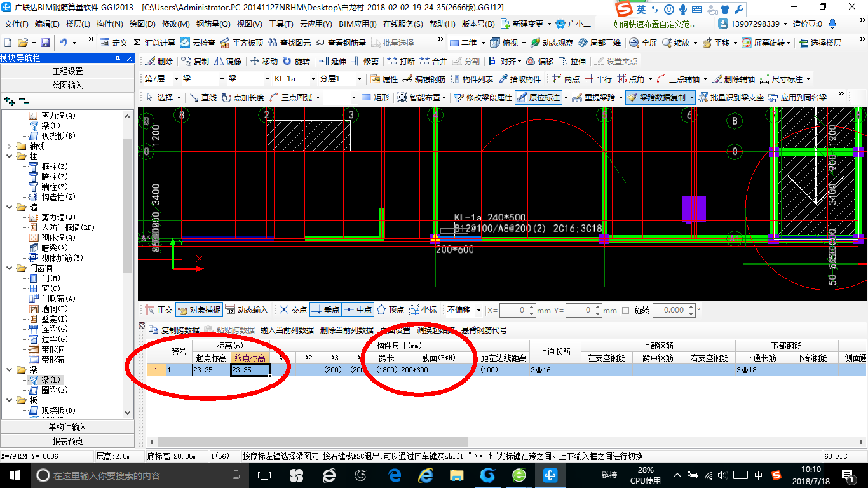868x488 pixels.
Task: Run 汇总计算 summary calculation
Action: [x=154, y=43]
